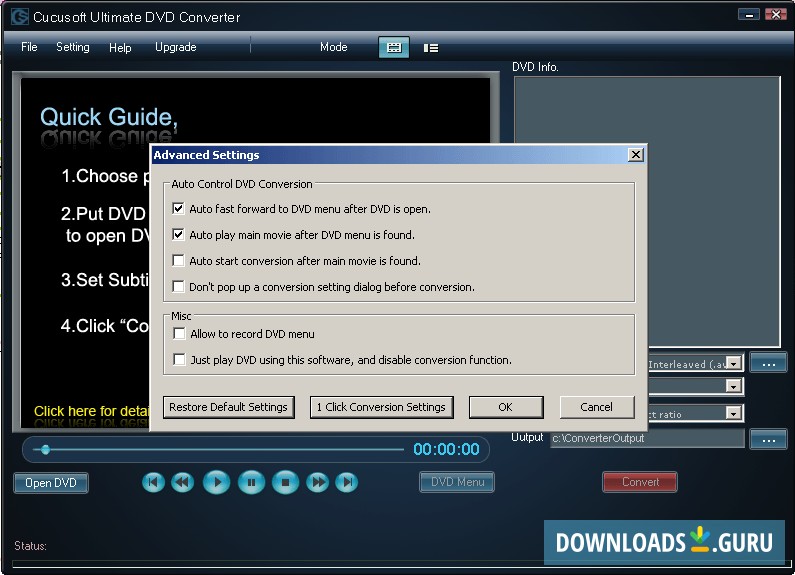Click the playback seek slider handle

[45, 449]
